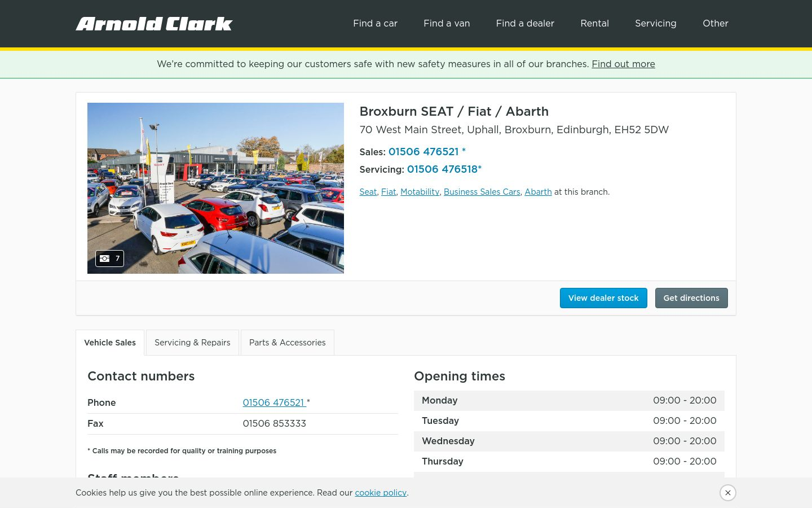Open the dealership forecourt photo
The height and width of the screenshot is (508, 812).
click(x=215, y=188)
